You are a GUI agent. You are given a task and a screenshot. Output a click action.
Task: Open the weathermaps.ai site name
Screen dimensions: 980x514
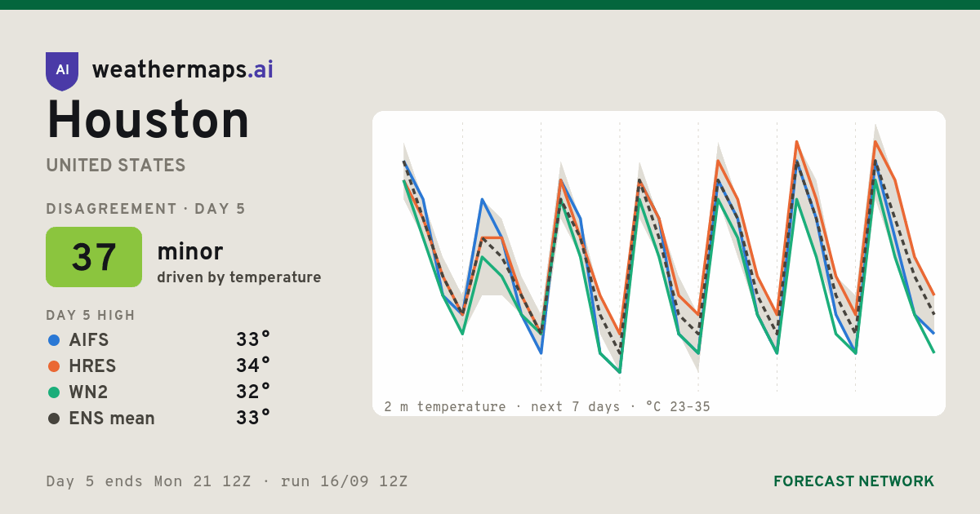coord(183,69)
